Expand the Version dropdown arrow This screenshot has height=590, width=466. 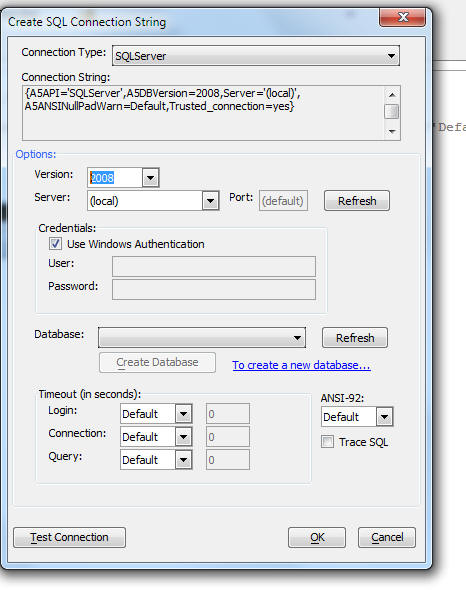click(151, 178)
